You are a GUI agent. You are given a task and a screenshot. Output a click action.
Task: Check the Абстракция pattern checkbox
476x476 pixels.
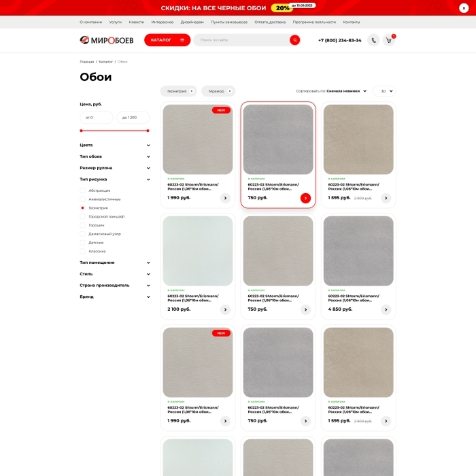(82, 190)
